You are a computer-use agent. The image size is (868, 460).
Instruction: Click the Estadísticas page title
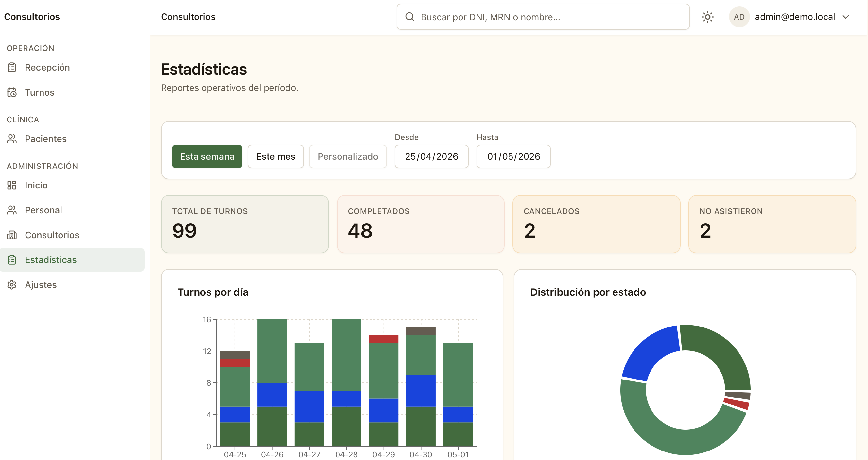click(x=204, y=69)
